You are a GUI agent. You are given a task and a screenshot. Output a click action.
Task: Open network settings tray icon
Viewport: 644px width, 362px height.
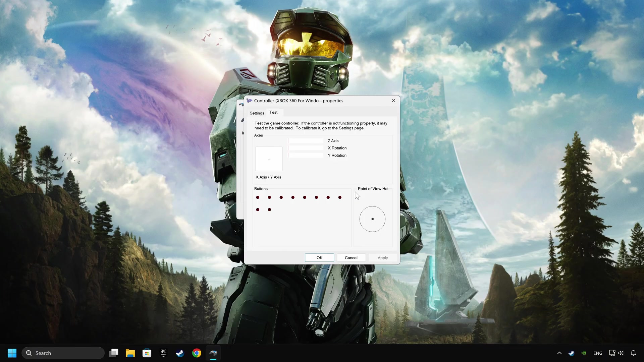click(612, 353)
